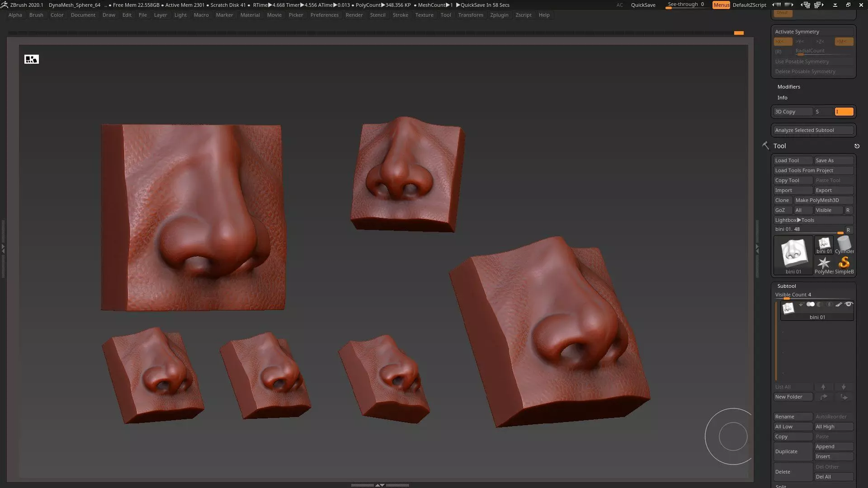Toggle Z axis symmetry >Z<
The width and height of the screenshot is (868, 488).
(824, 42)
